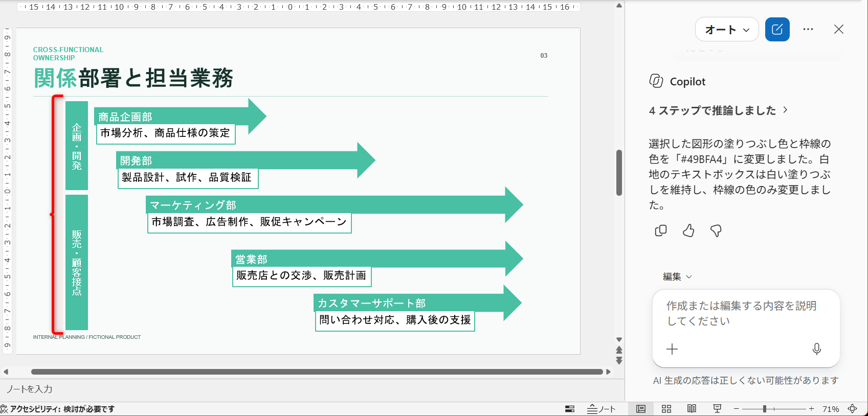The image size is (868, 416).
Task: Adjust the zoom slider handle
Action: (x=765, y=409)
